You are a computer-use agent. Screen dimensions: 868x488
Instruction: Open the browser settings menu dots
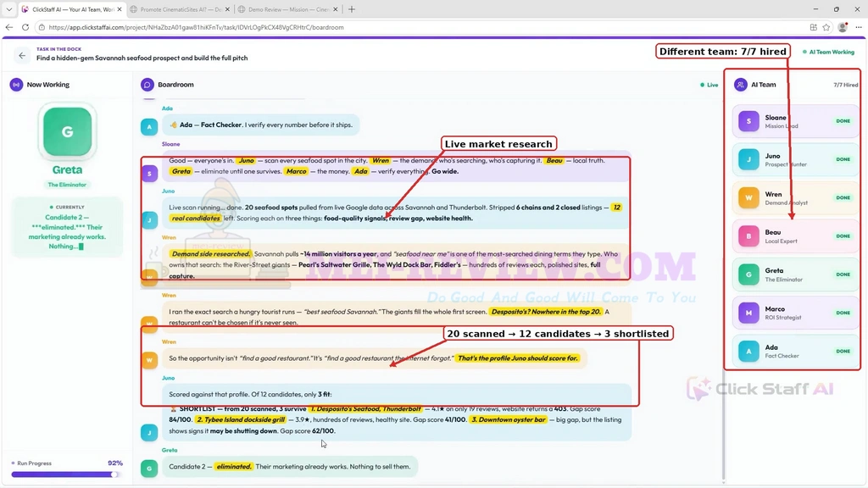pos(859,27)
